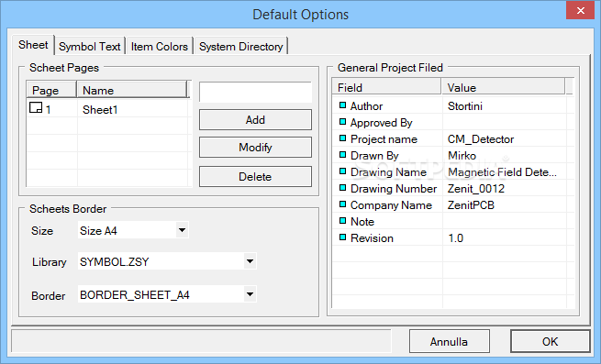The image size is (601, 364).
Task: Click the cyan square icon beside Author
Action: click(342, 105)
